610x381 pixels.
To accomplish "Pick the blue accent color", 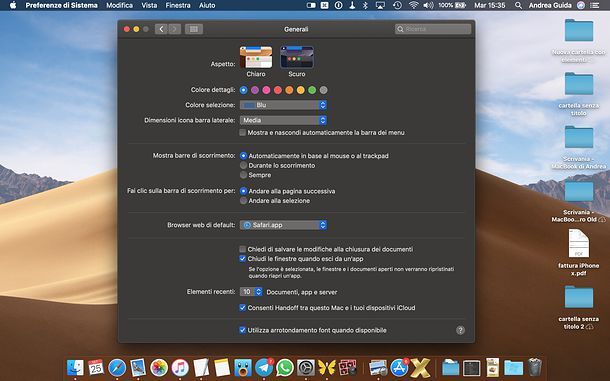I will click(x=244, y=90).
